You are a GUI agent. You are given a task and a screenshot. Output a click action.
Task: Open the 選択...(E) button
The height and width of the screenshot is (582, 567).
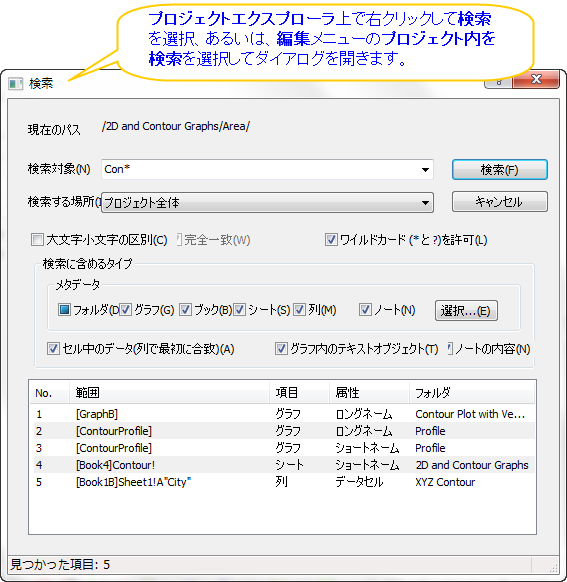coord(466,310)
